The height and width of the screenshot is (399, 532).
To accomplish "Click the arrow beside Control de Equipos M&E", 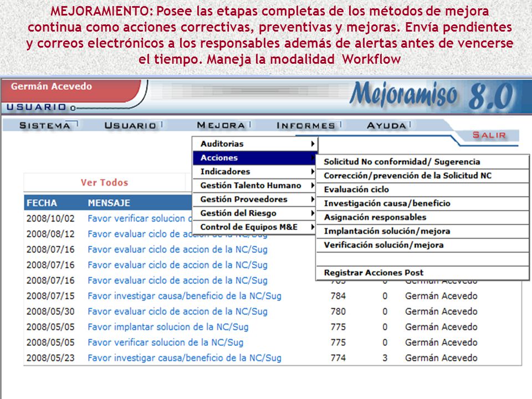I will click(313, 227).
